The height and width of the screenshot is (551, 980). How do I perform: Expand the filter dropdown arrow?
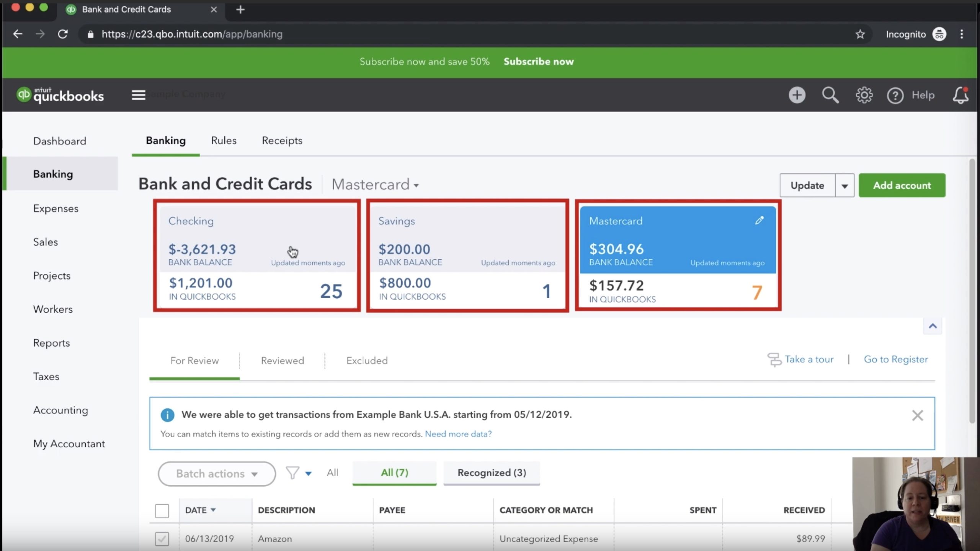[x=308, y=474]
